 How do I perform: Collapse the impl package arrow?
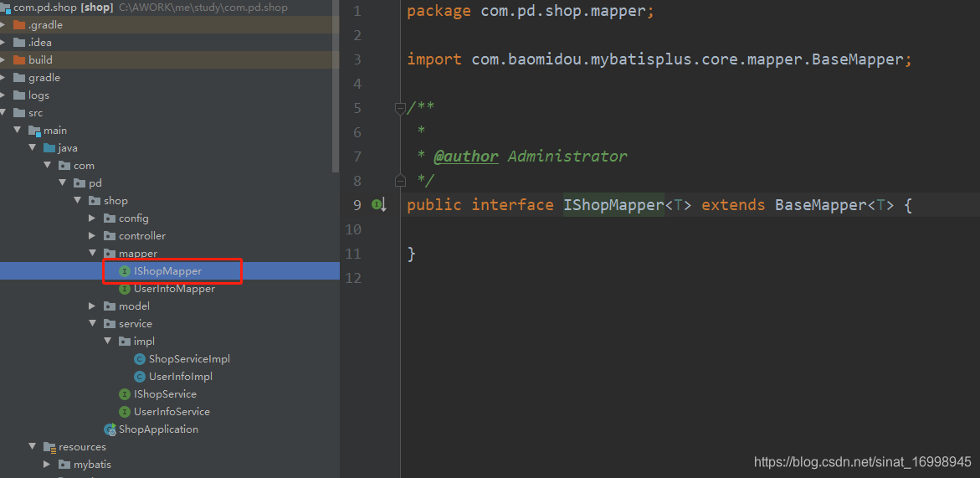107,342
